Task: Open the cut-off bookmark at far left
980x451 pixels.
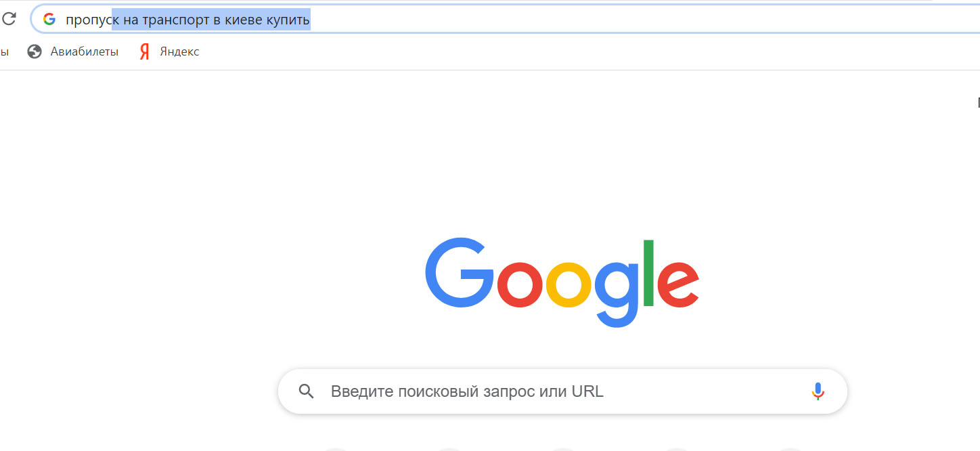Action: pyautogui.click(x=4, y=51)
